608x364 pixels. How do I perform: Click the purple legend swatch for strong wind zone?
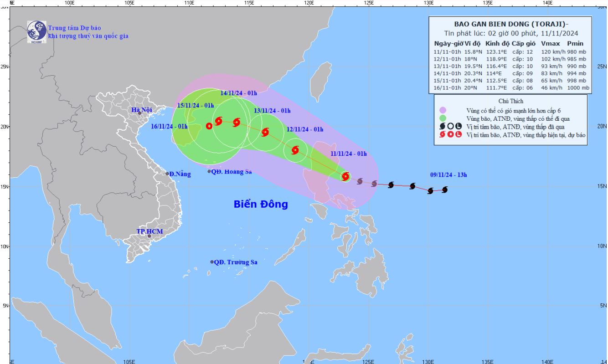(443, 110)
